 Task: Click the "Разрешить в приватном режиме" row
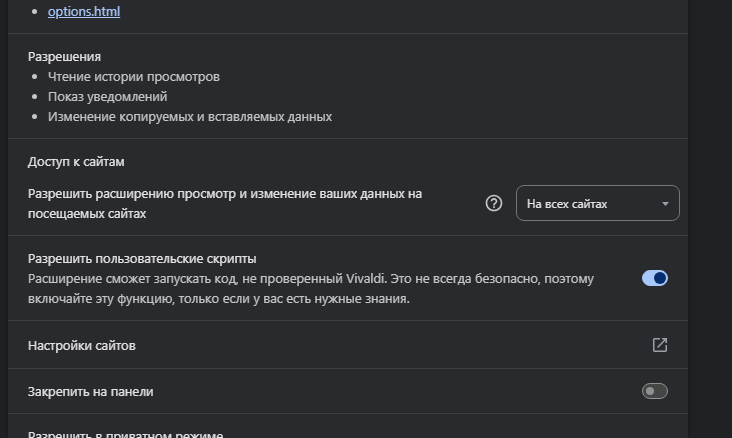coord(125,434)
